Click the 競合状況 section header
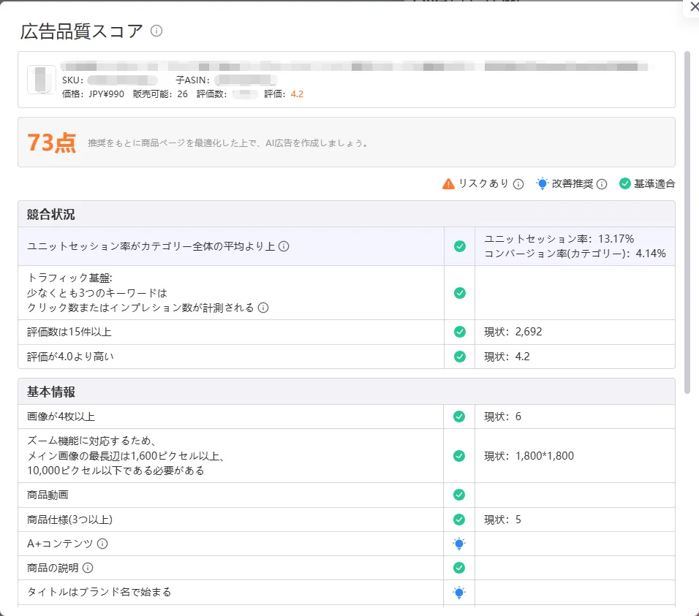The height and width of the screenshot is (616, 699). [x=347, y=214]
